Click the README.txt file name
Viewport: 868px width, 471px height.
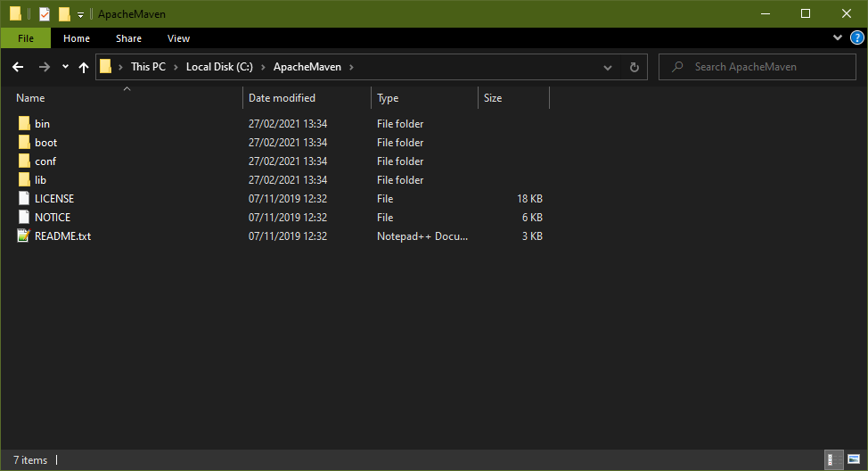(62, 236)
